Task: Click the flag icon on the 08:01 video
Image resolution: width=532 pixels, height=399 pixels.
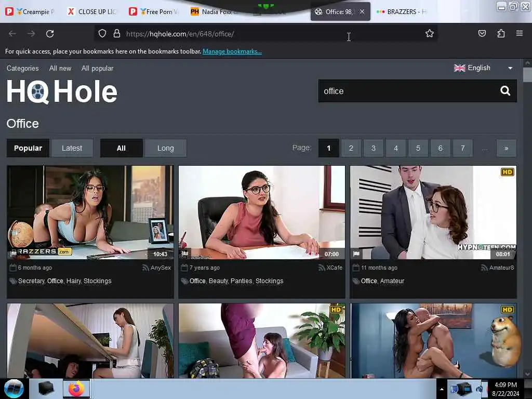Action: pos(356,254)
